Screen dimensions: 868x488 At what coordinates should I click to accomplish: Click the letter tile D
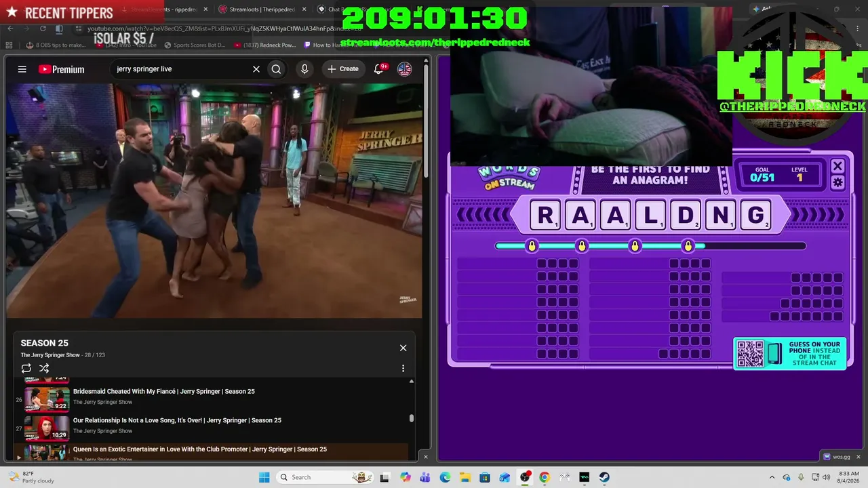click(686, 216)
